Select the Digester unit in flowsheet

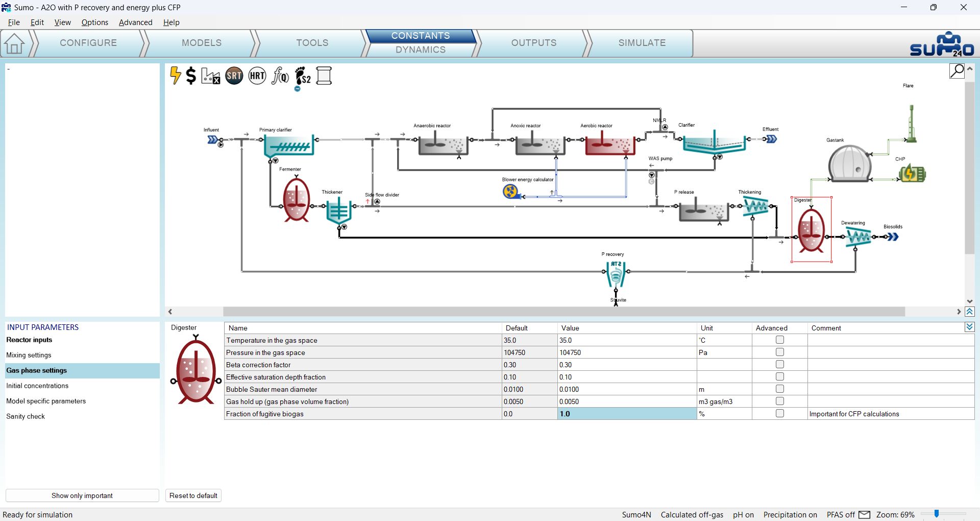point(812,230)
